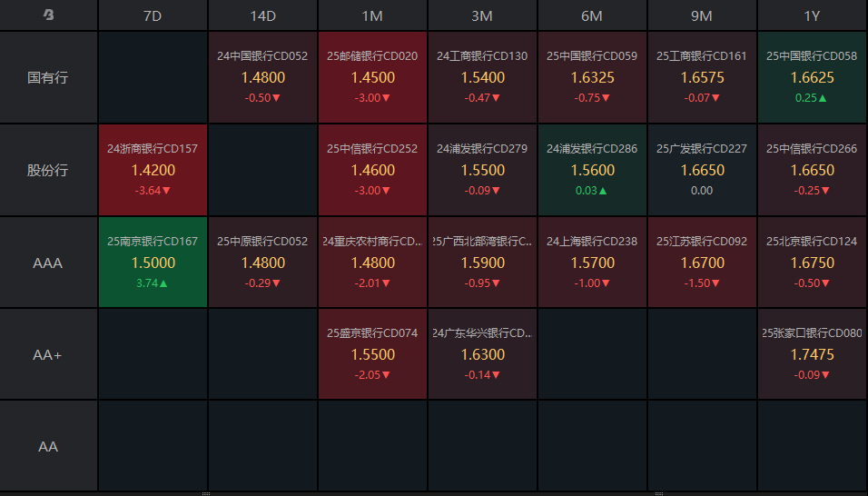The height and width of the screenshot is (496, 868).
Task: Open the 25中信银行CD252 cell
Action: (372, 169)
